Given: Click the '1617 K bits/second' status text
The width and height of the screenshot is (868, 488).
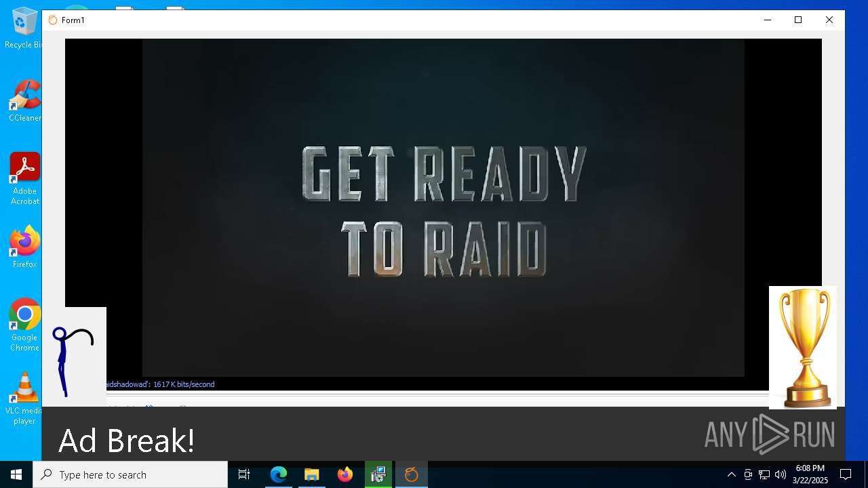Looking at the screenshot, I should (184, 384).
